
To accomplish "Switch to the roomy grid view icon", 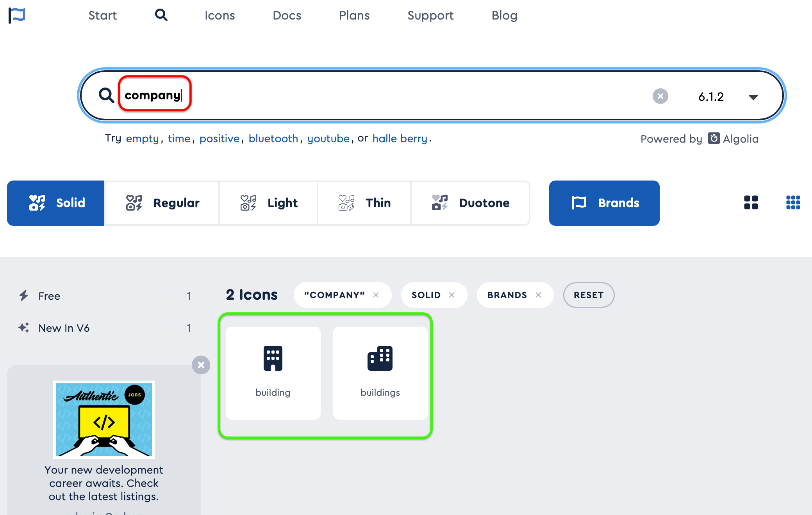I will point(751,203).
